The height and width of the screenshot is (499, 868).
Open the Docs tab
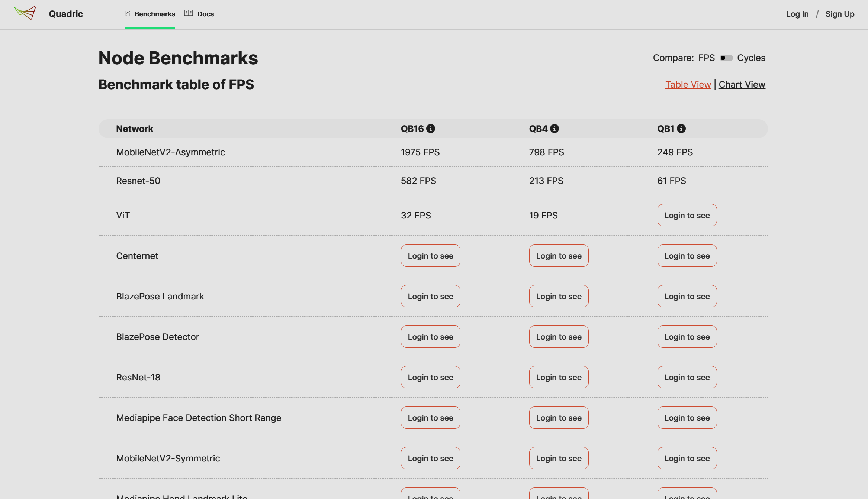[199, 14]
